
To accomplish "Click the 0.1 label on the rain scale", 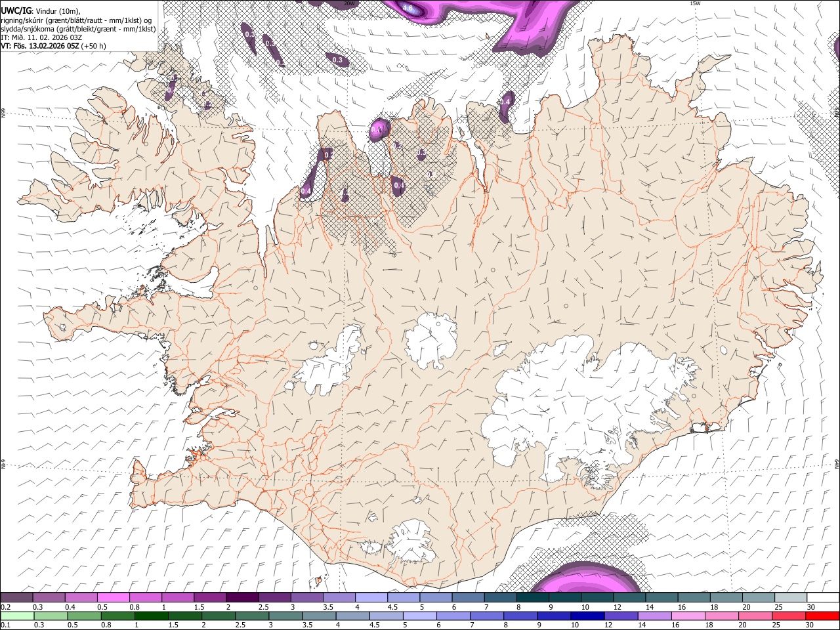I will coord(5,625).
